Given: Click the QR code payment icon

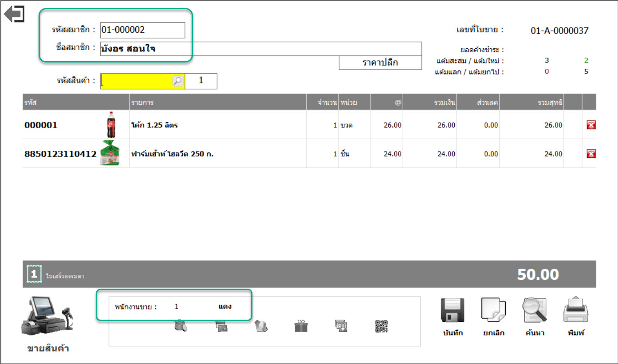Looking at the screenshot, I should (381, 327).
